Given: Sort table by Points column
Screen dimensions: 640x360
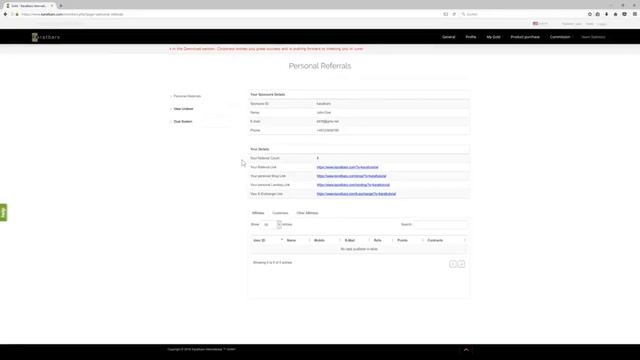Looking at the screenshot, I should click(x=409, y=240).
